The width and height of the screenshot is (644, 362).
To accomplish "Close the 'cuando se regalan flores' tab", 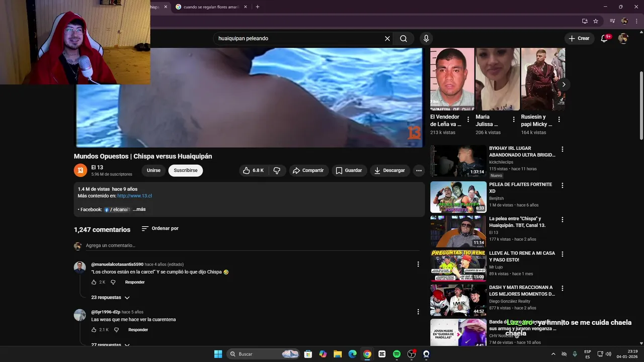I will coord(246,7).
